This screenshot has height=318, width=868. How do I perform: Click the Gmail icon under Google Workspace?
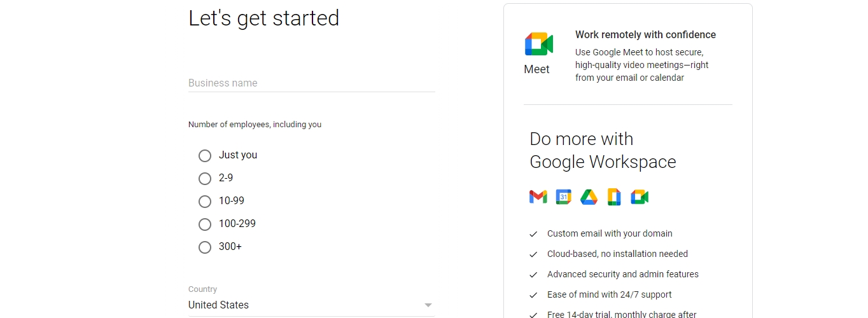538,197
